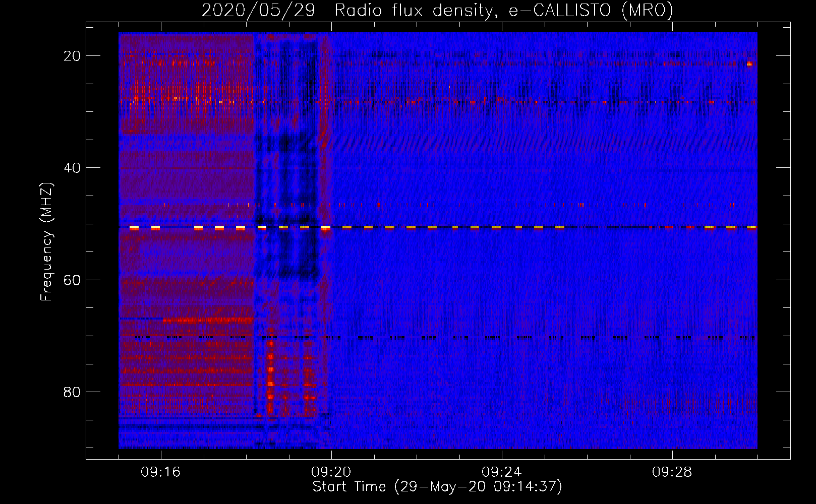
Task: Click the 09:28 time tick label
Action: point(672,472)
